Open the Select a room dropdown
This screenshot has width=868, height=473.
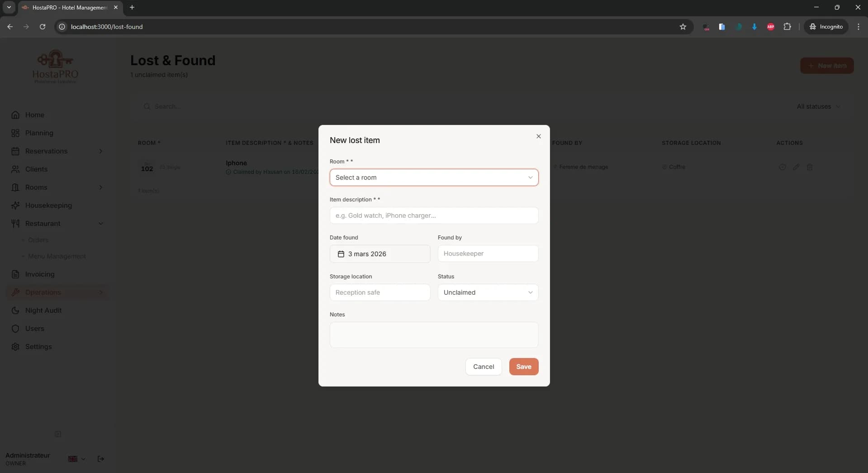433,177
